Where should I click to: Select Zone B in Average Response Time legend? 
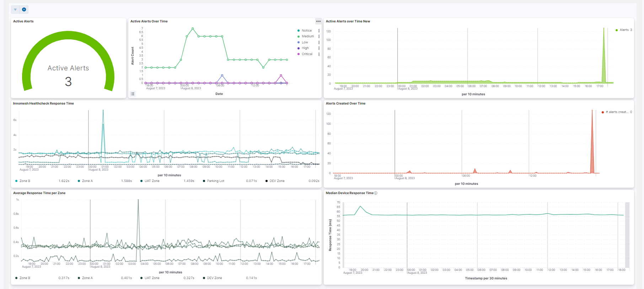(25, 278)
